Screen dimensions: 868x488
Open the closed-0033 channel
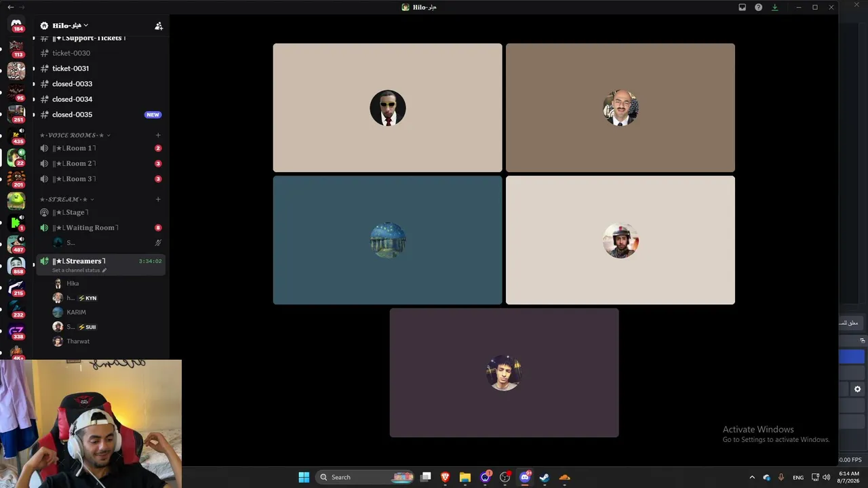[101, 84]
